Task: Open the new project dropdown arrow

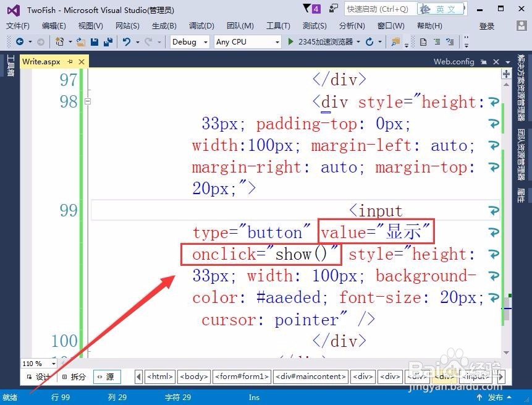Action: (70, 42)
